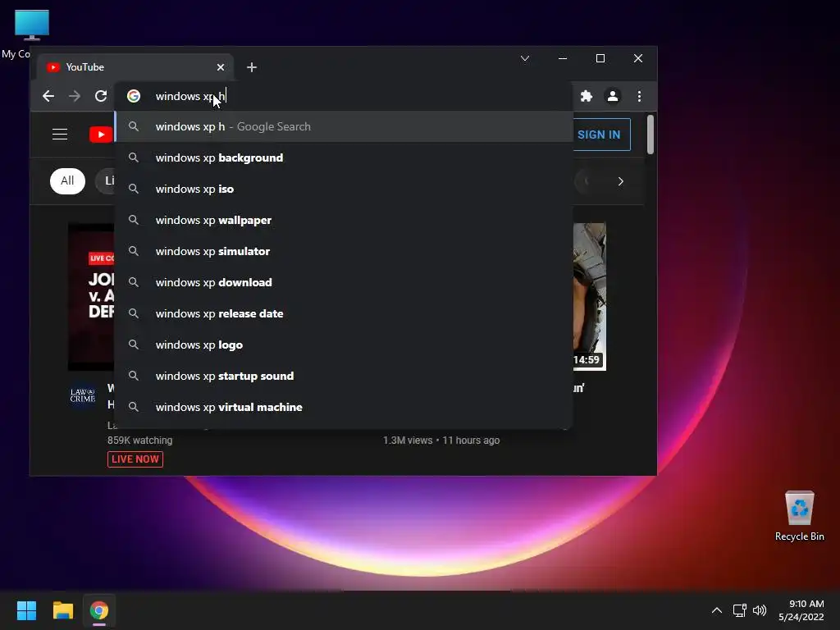Choose 'windows xp virtual machine' suggestion

pyautogui.click(x=344, y=407)
